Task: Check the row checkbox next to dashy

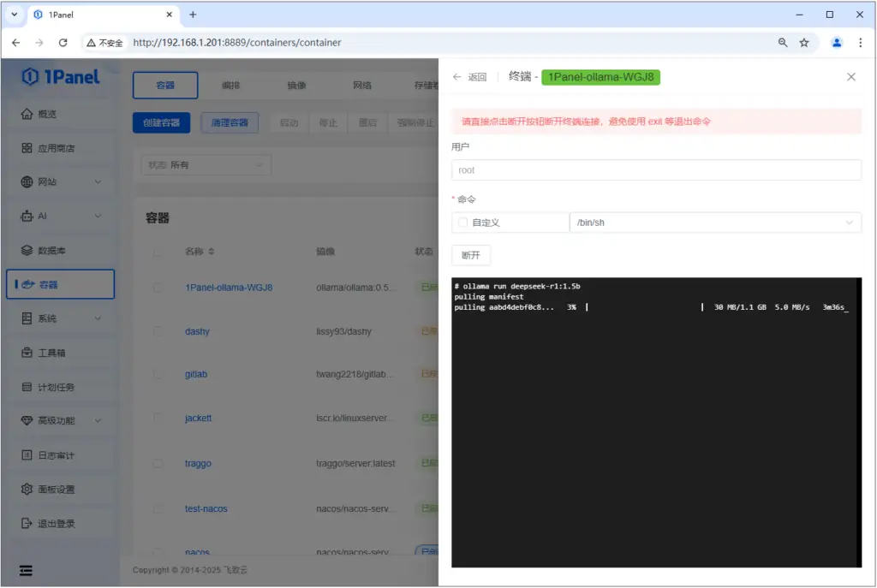Action: click(158, 331)
